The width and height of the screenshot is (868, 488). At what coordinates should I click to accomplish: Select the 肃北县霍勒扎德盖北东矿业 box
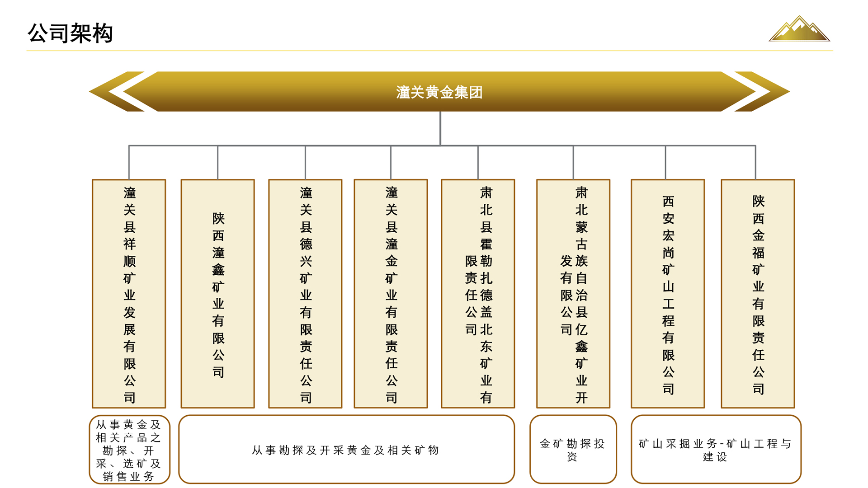[478, 294]
